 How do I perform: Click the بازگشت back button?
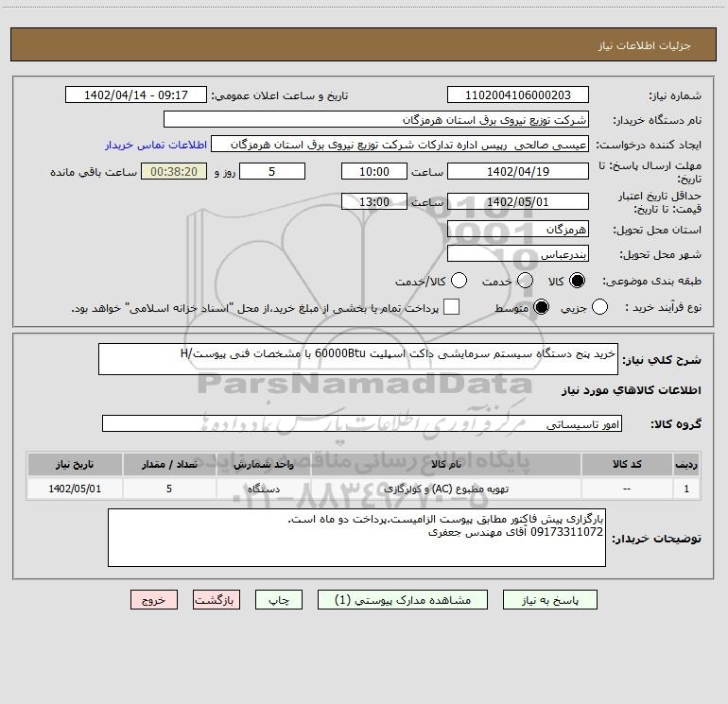tap(217, 600)
